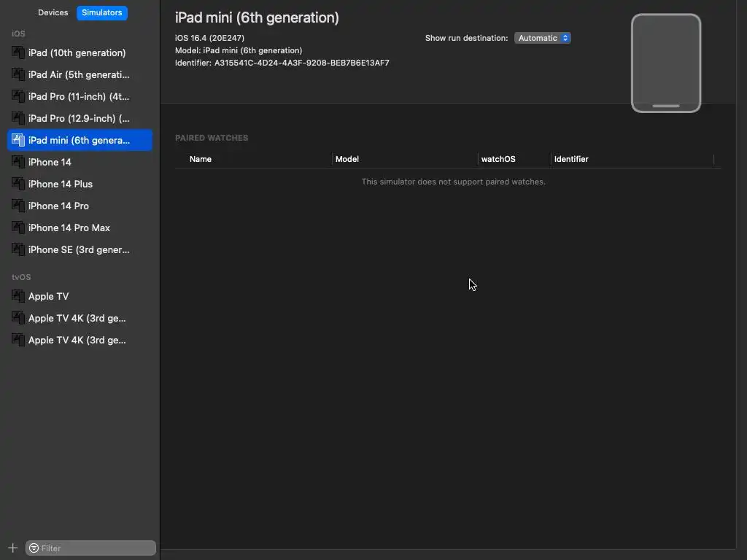The width and height of the screenshot is (747, 560).
Task: Click the iPad Air (5th generation) simulator icon
Action: click(18, 74)
